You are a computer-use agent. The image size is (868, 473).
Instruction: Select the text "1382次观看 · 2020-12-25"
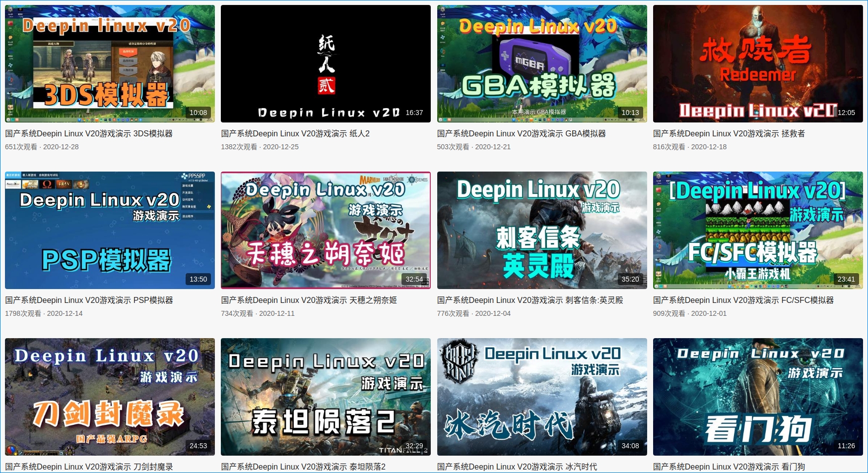click(x=260, y=147)
